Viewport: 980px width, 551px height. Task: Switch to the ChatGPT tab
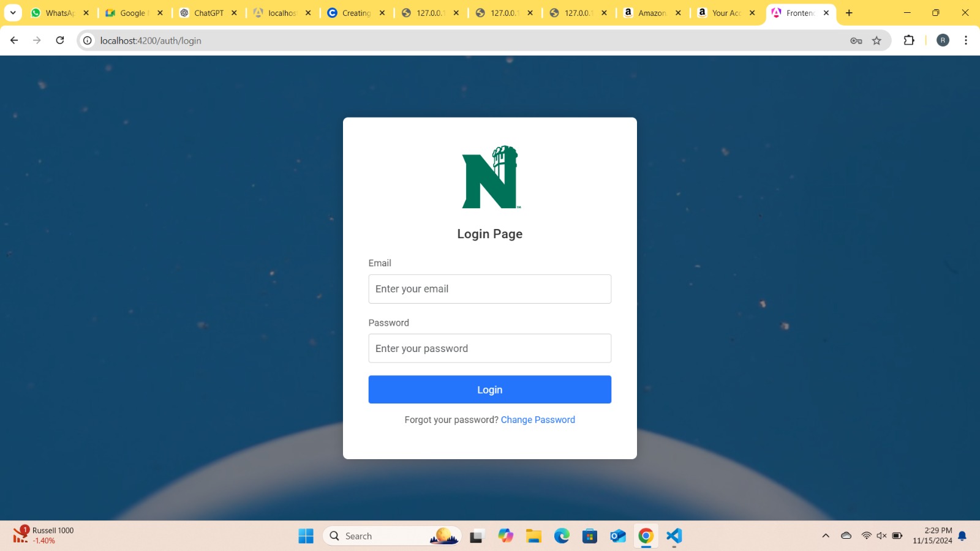coord(208,13)
